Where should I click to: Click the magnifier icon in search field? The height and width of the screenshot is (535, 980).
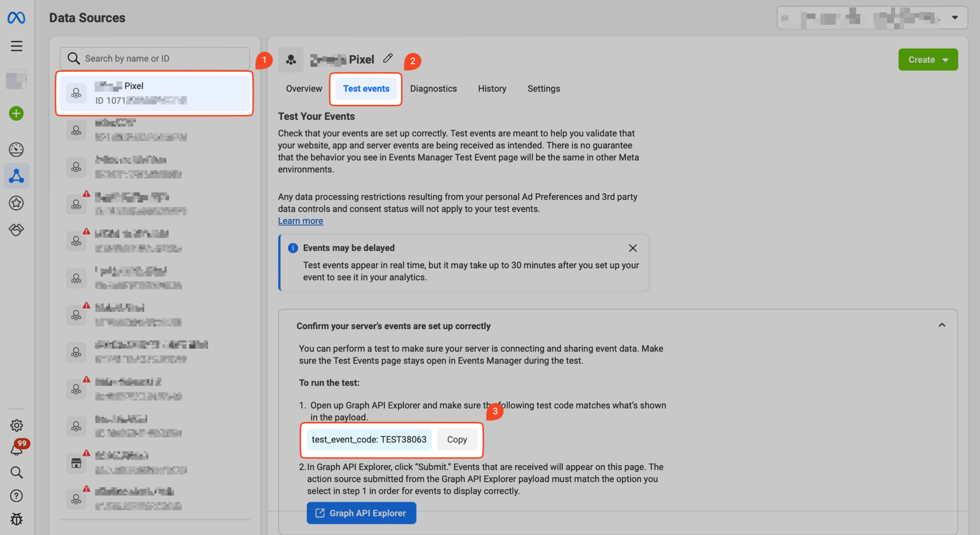73,58
